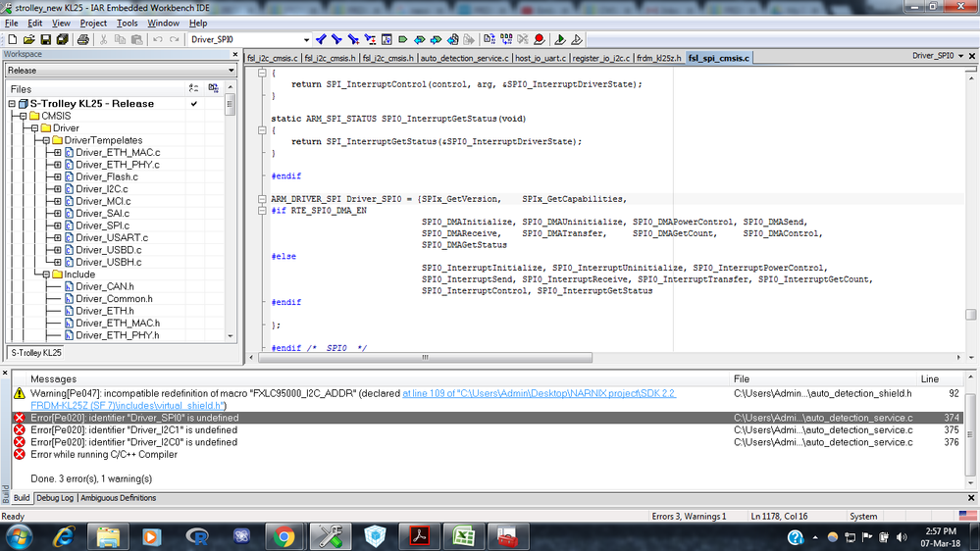Switch to host_io_uart.c tab
The image size is (980, 551).
[x=541, y=58]
